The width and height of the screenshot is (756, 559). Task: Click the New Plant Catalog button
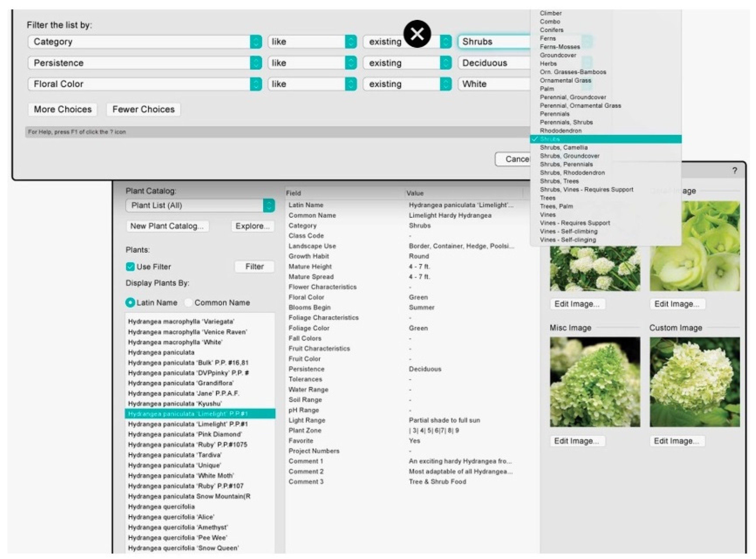click(x=167, y=226)
